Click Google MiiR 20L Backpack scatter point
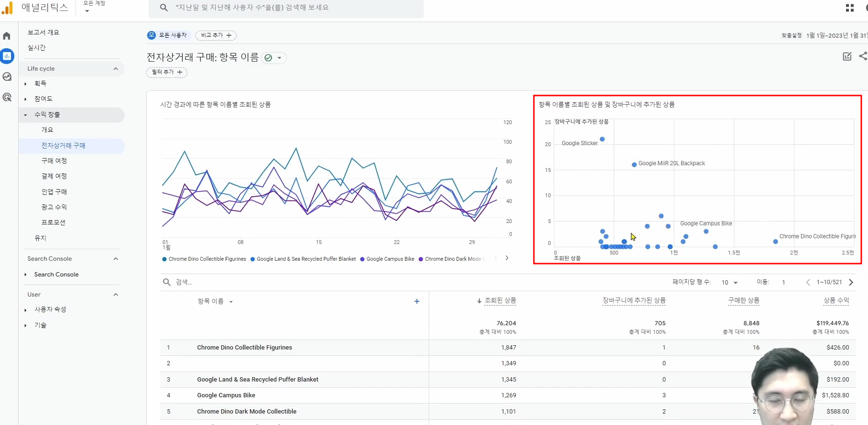 634,165
